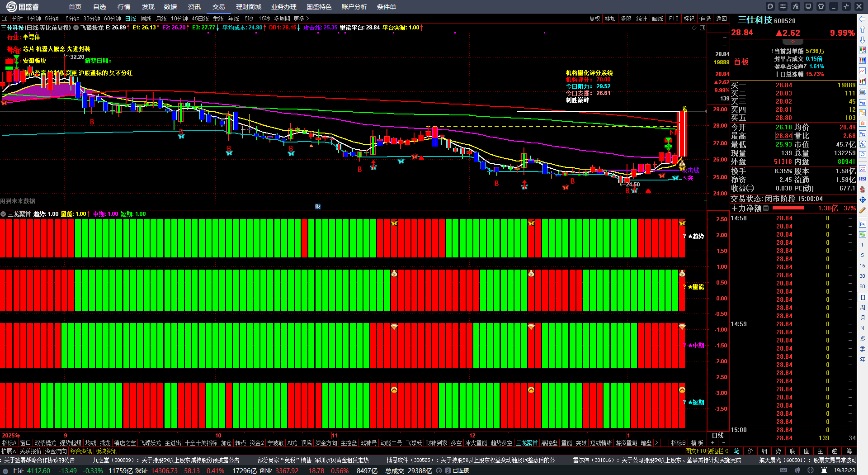Click the 综合资讯 news link
Screen dimensions: 868x475
point(81,451)
